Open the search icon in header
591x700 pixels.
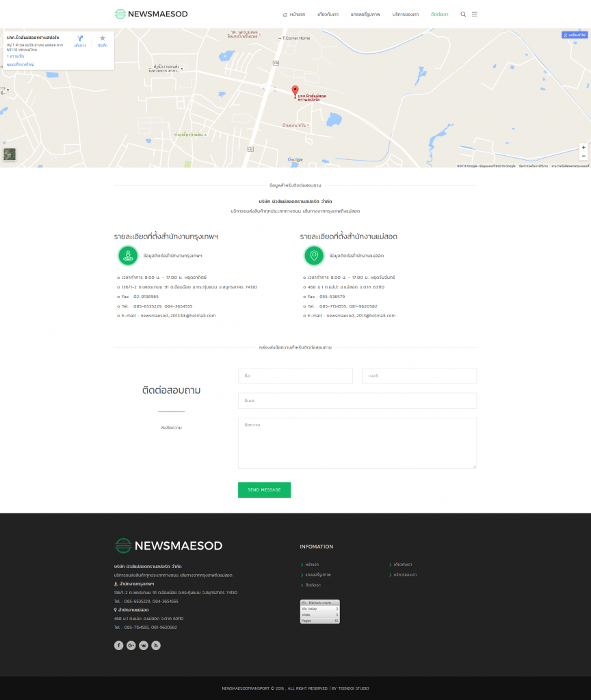point(463,14)
